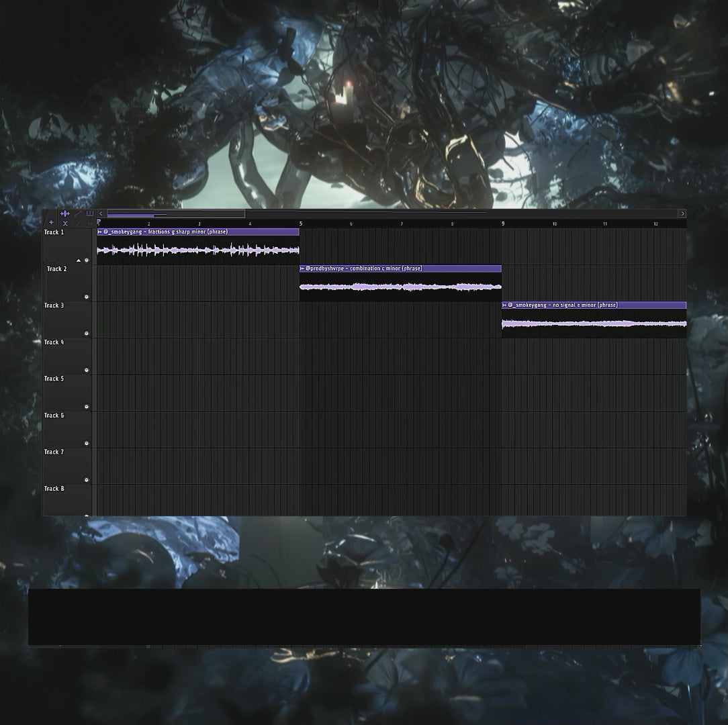Jump to bar 12 on the timeline ruler
The image size is (728, 725).
[x=655, y=224]
